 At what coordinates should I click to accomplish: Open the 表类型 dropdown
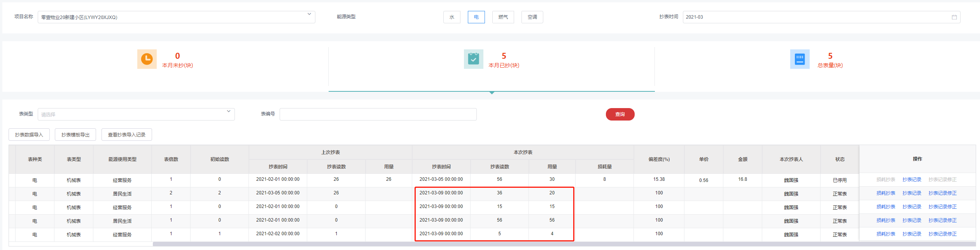pyautogui.click(x=229, y=112)
